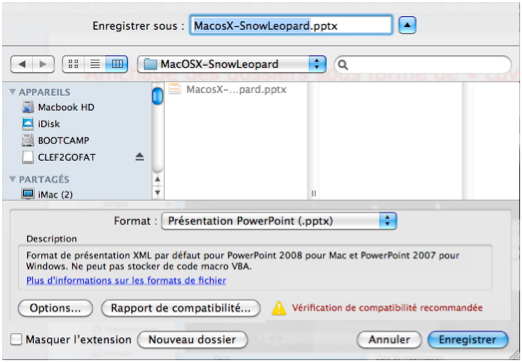Click the sidebar scroll down arrow
Image resolution: width=522 pixels, height=362 pixels.
point(157,192)
